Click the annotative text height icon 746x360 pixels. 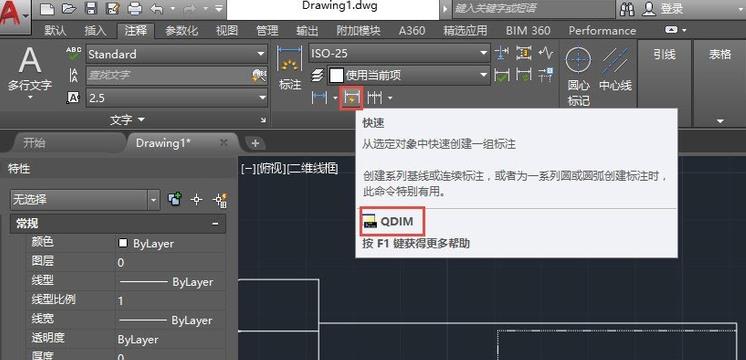coord(73,97)
